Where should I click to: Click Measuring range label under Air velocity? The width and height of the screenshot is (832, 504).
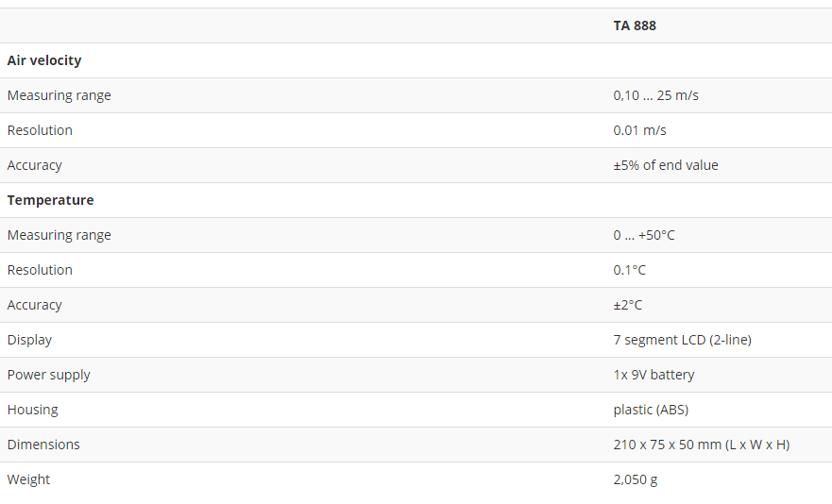[59, 95]
